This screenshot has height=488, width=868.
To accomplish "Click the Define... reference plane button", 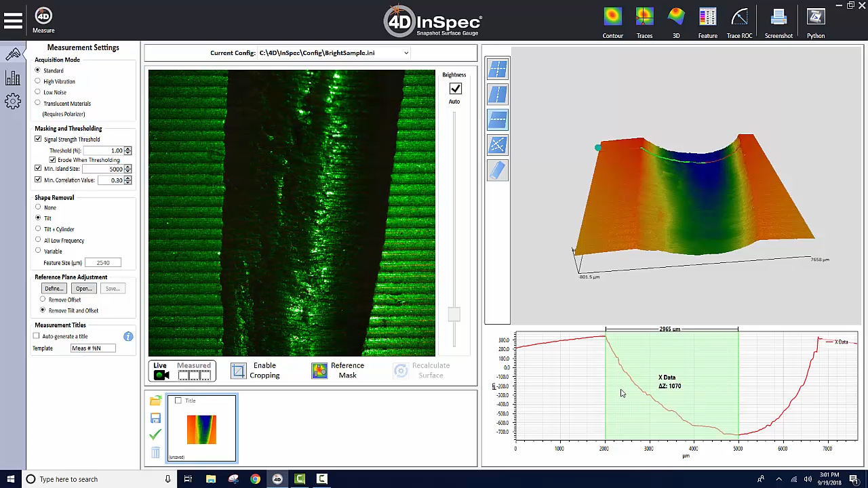I will pyautogui.click(x=54, y=289).
